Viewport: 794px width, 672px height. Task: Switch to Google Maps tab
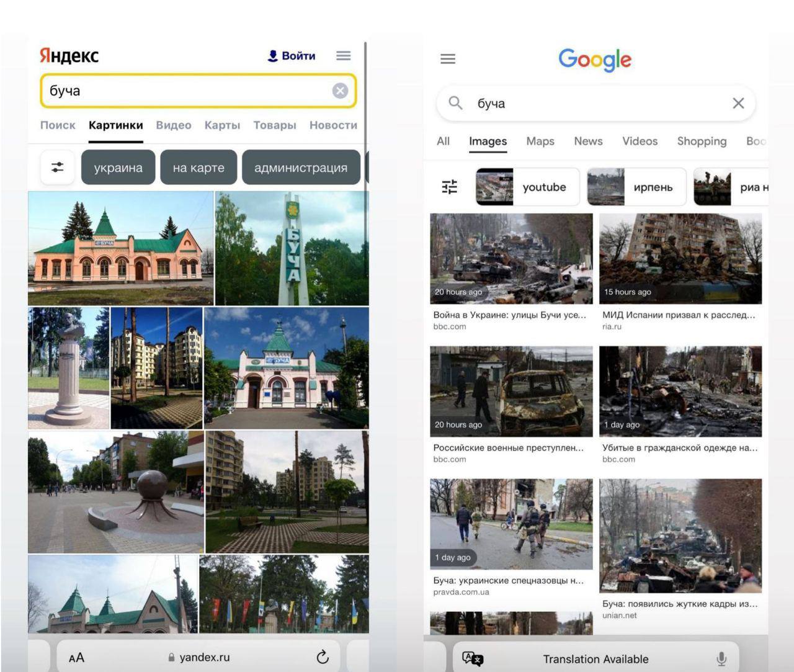tap(540, 141)
